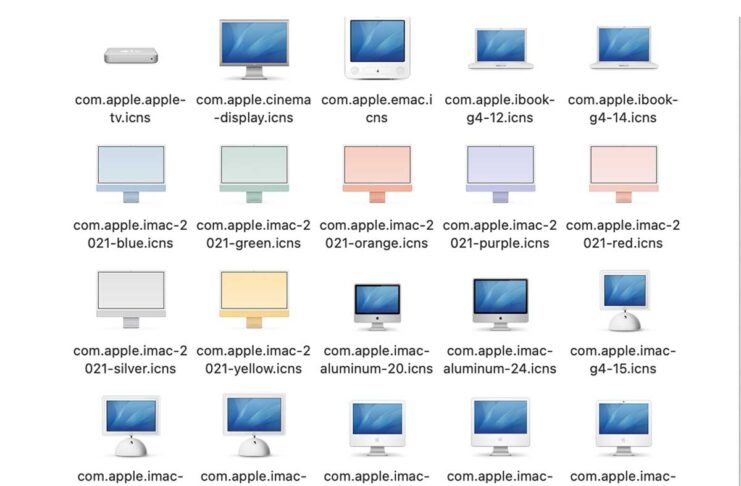Click the file name com.apple.imac-2021-blue.icns
Viewport: 741px width, 486px height.
(x=130, y=234)
